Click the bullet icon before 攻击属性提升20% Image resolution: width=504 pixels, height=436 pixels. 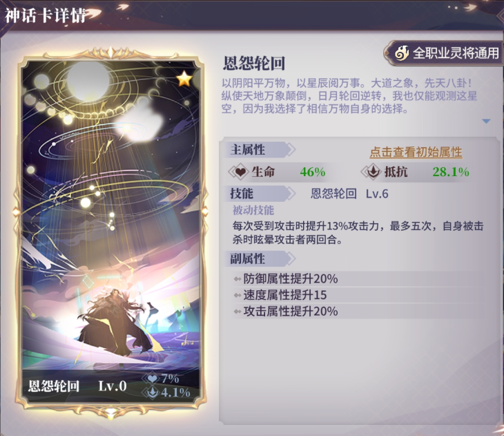[238, 312]
